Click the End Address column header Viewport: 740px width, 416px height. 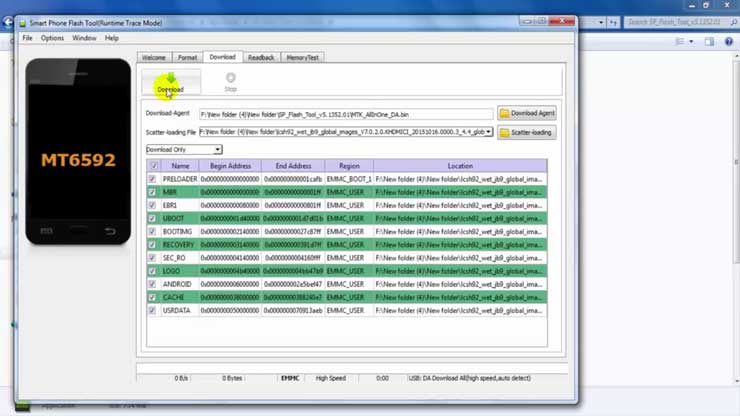click(293, 166)
